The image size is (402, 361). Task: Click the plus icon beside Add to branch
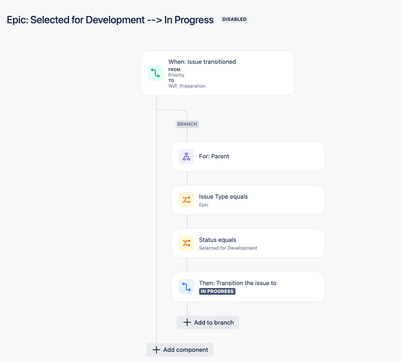click(187, 322)
